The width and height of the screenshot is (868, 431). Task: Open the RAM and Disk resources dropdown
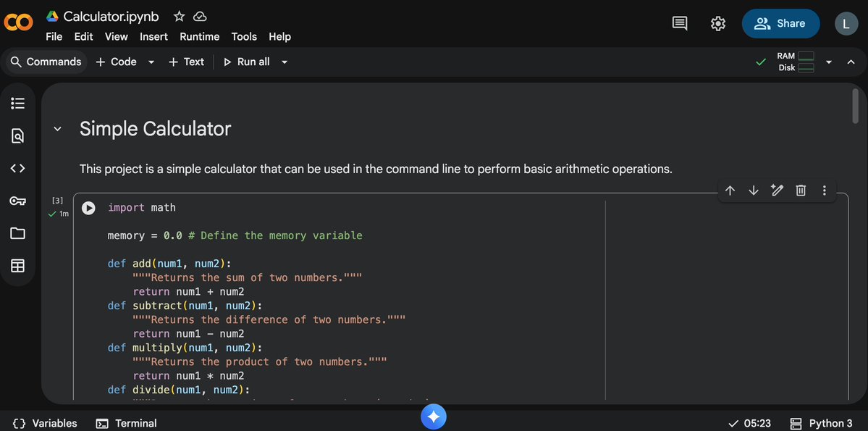pyautogui.click(x=828, y=62)
